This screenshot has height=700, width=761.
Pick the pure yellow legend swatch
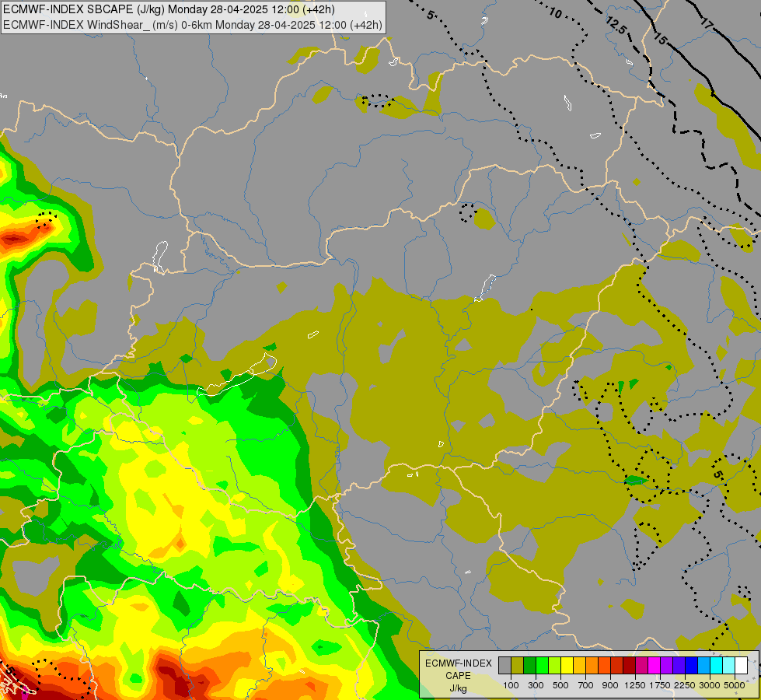tap(567, 666)
